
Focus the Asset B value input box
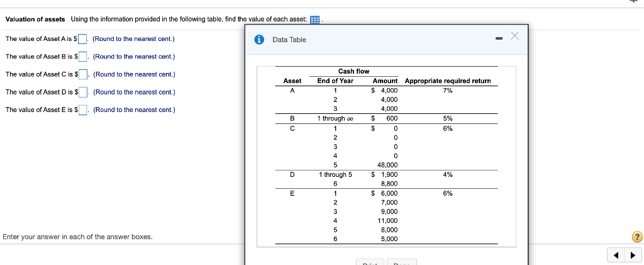(83, 57)
